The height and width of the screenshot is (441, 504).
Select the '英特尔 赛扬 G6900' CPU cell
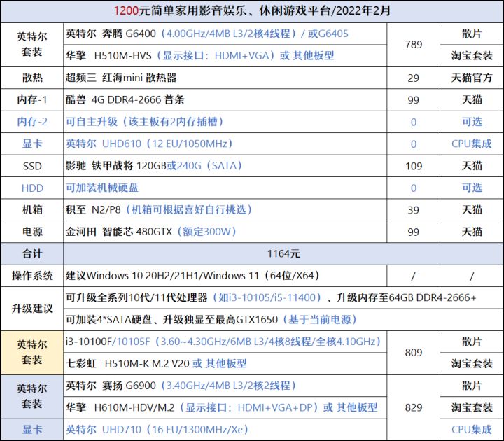tap(225, 386)
